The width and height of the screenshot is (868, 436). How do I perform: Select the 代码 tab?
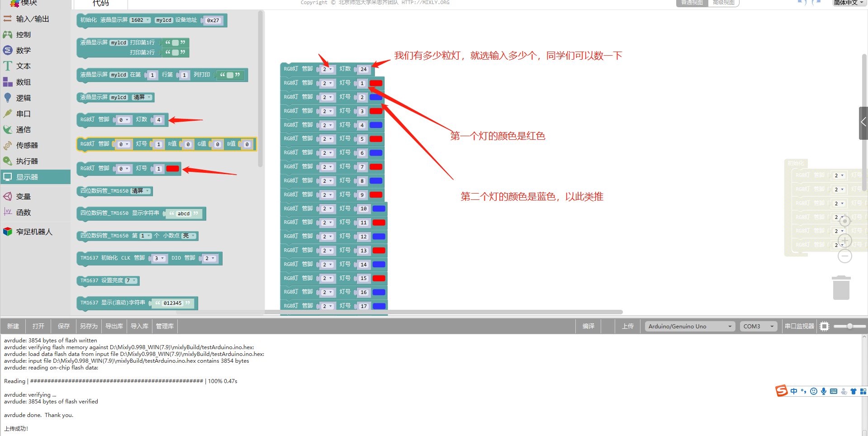click(x=100, y=3)
